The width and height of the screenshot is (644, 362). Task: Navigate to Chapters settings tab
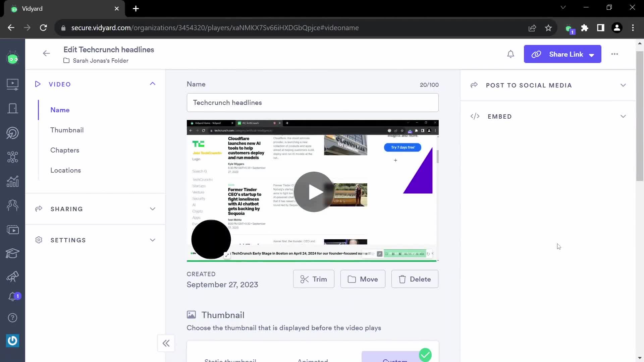pos(65,150)
